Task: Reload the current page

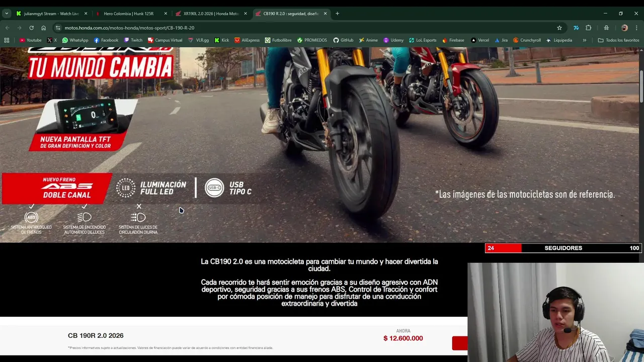Action: click(x=31, y=28)
